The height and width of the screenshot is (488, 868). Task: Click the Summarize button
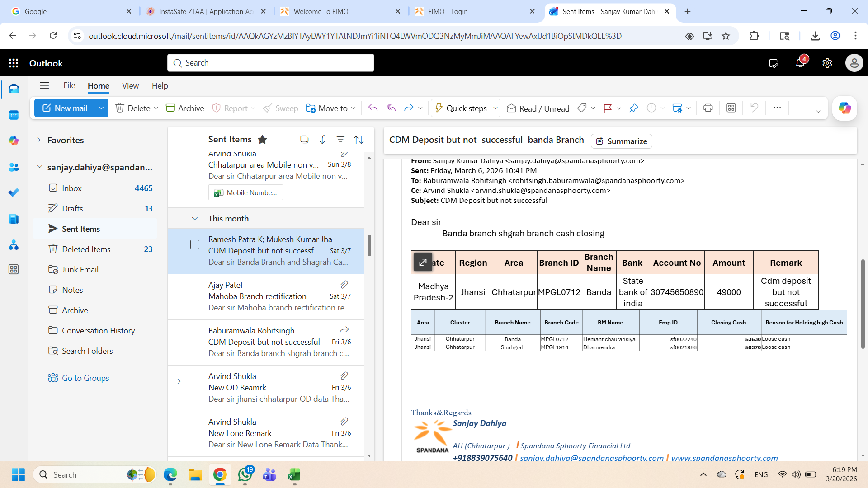[621, 141]
